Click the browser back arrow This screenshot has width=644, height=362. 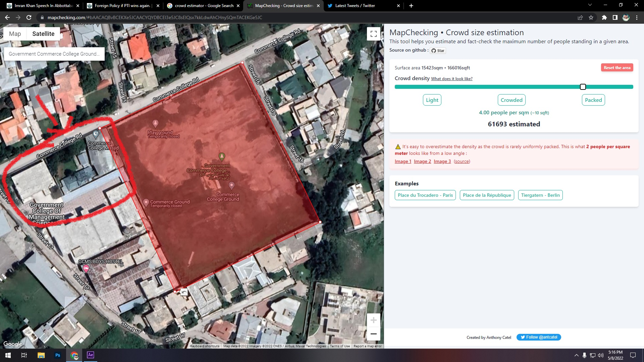tap(7, 17)
